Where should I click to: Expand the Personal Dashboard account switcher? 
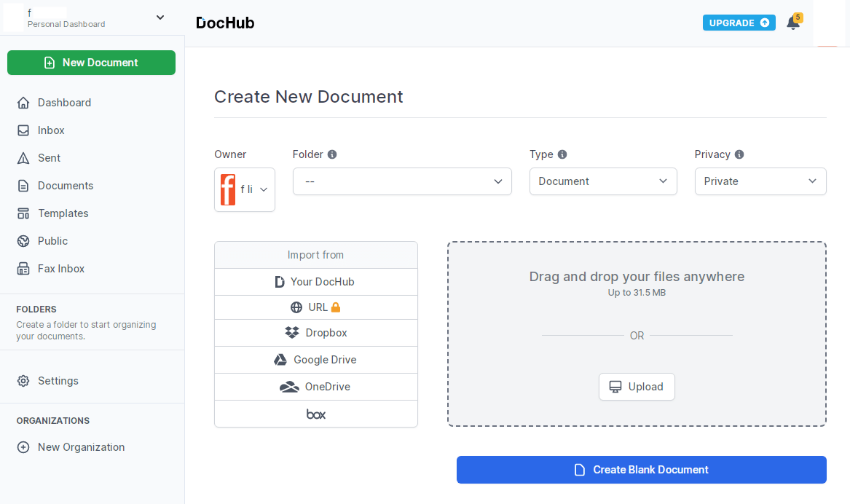[160, 17]
